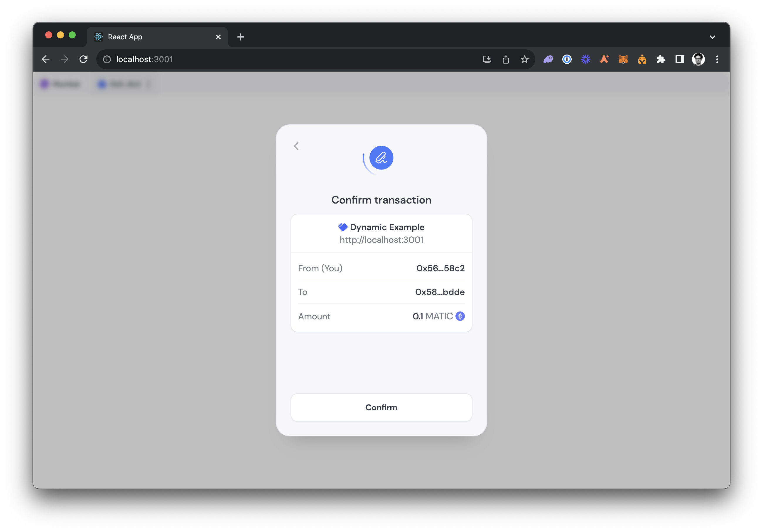The image size is (763, 532).
Task: Click the MetaMask fox extension icon
Action: pos(623,60)
